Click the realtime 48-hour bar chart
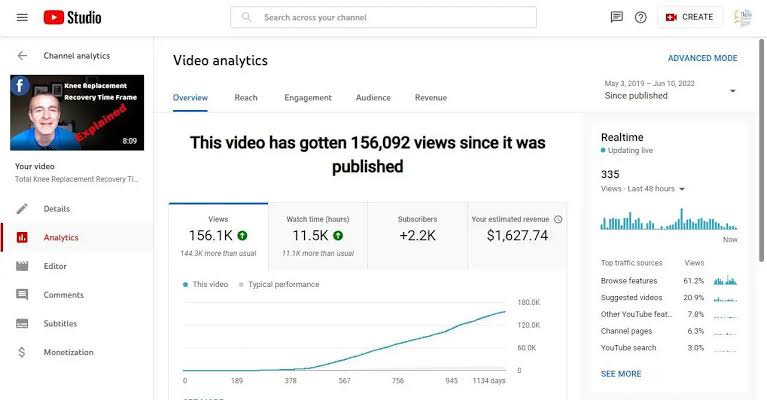This screenshot has width=767, height=400. click(669, 219)
